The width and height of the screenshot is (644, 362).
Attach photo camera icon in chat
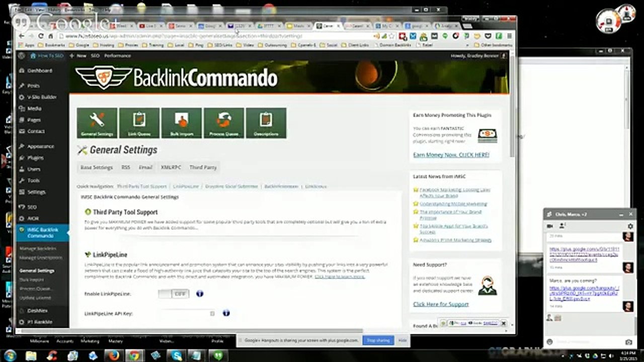click(x=628, y=342)
